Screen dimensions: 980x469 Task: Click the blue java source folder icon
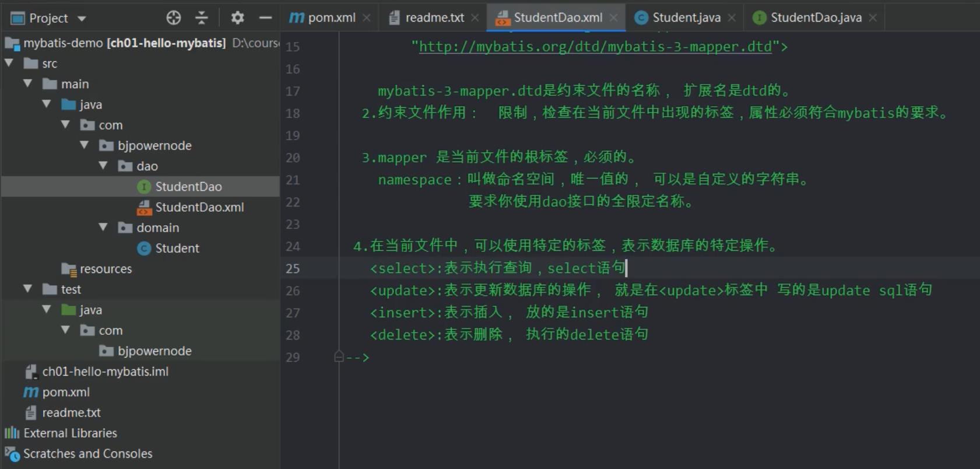[69, 104]
